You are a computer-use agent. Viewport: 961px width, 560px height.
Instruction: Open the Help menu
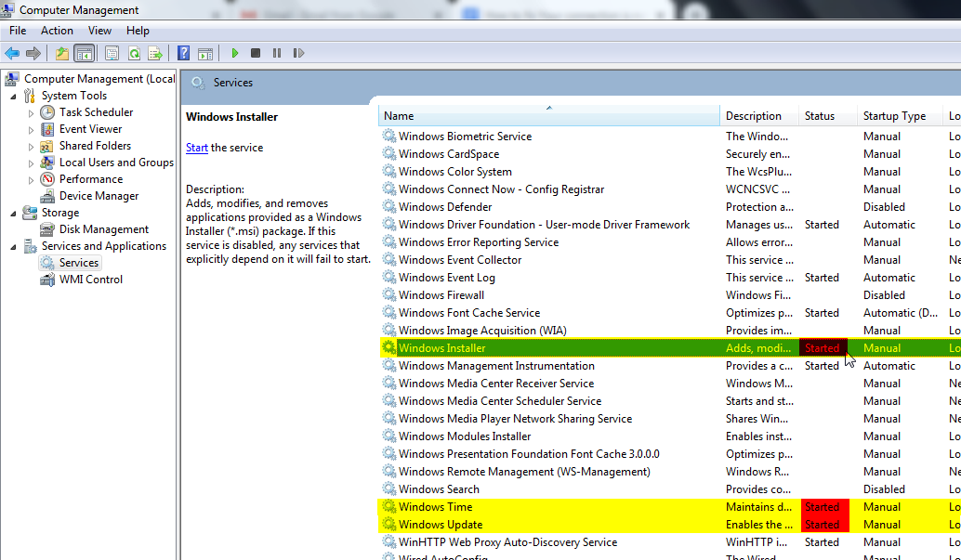click(138, 30)
